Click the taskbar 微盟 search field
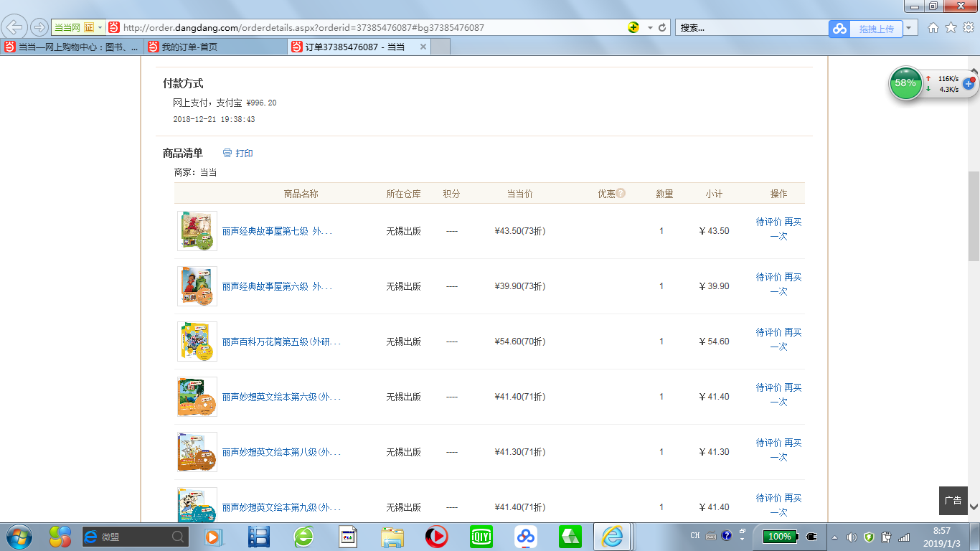 (x=135, y=537)
